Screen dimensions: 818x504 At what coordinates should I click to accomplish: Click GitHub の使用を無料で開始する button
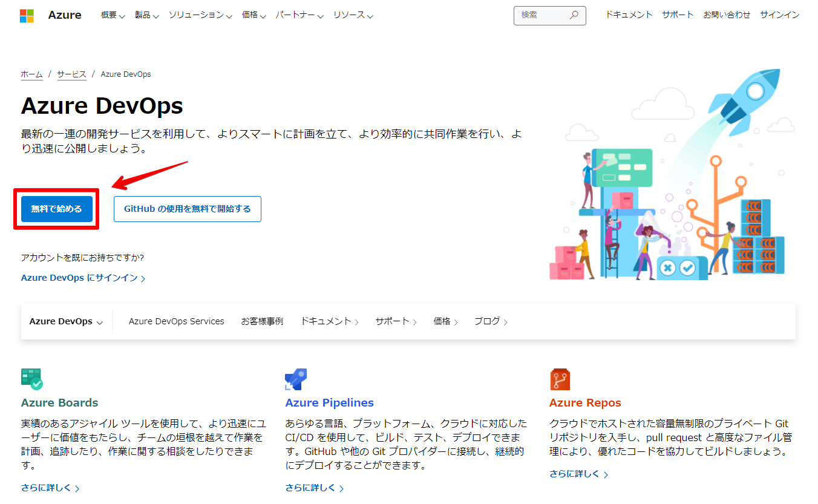pos(188,209)
